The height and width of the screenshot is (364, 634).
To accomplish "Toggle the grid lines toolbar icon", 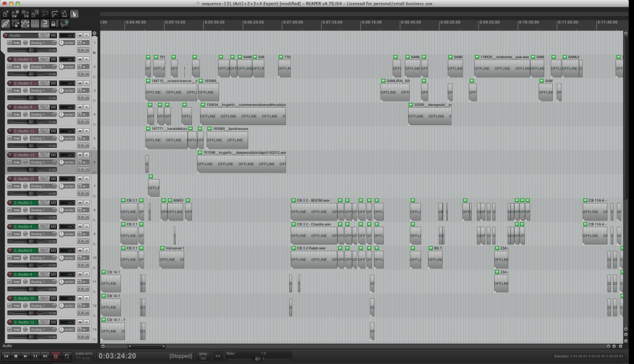I will 35,24.
